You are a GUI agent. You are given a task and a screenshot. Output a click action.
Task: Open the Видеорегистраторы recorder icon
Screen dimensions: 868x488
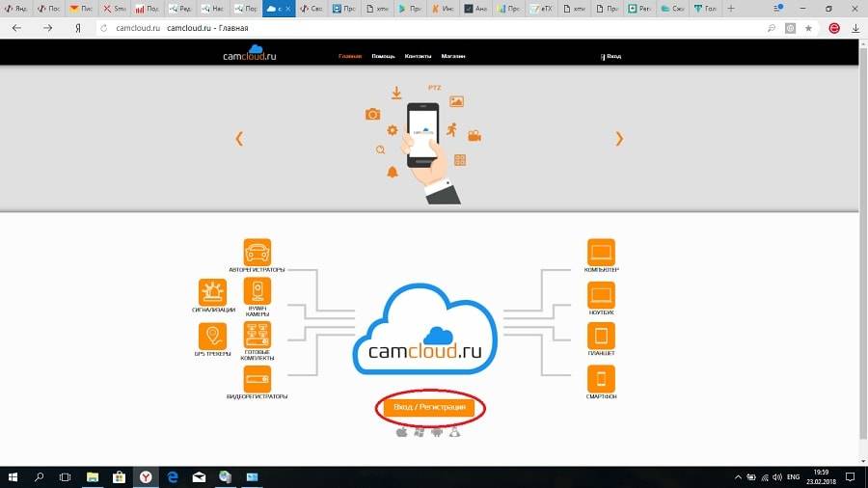pos(258,378)
